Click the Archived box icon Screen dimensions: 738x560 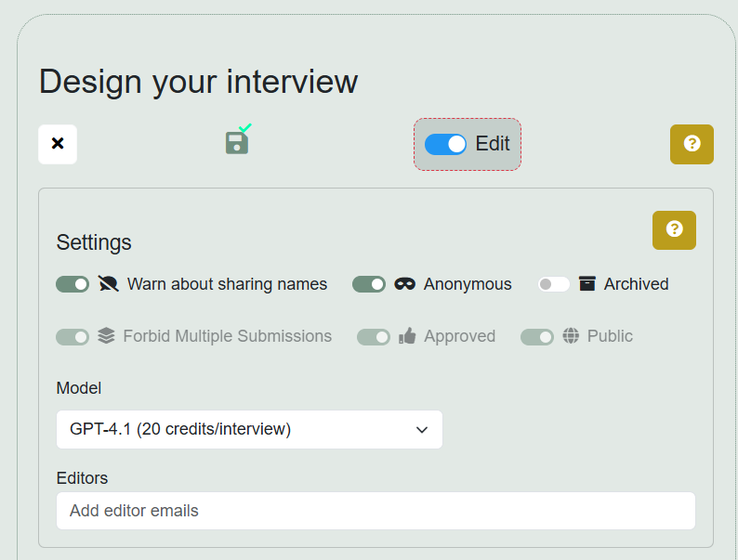(x=586, y=284)
